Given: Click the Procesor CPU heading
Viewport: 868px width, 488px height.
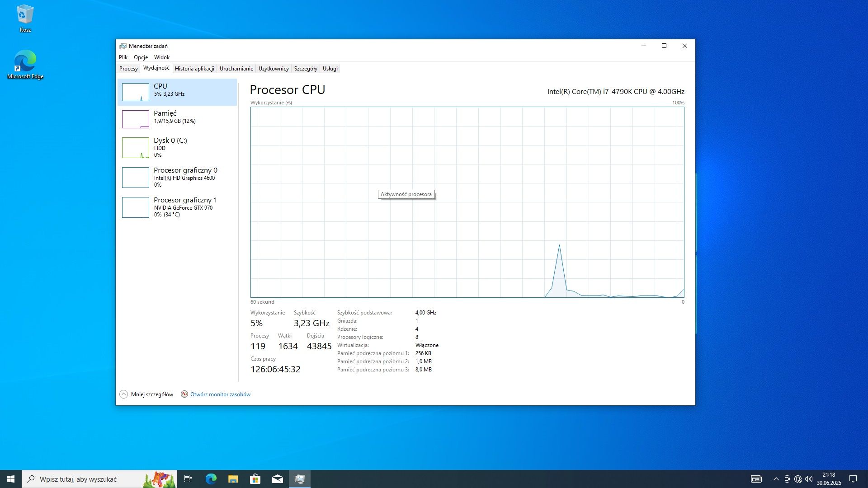Looking at the screenshot, I should pyautogui.click(x=288, y=89).
